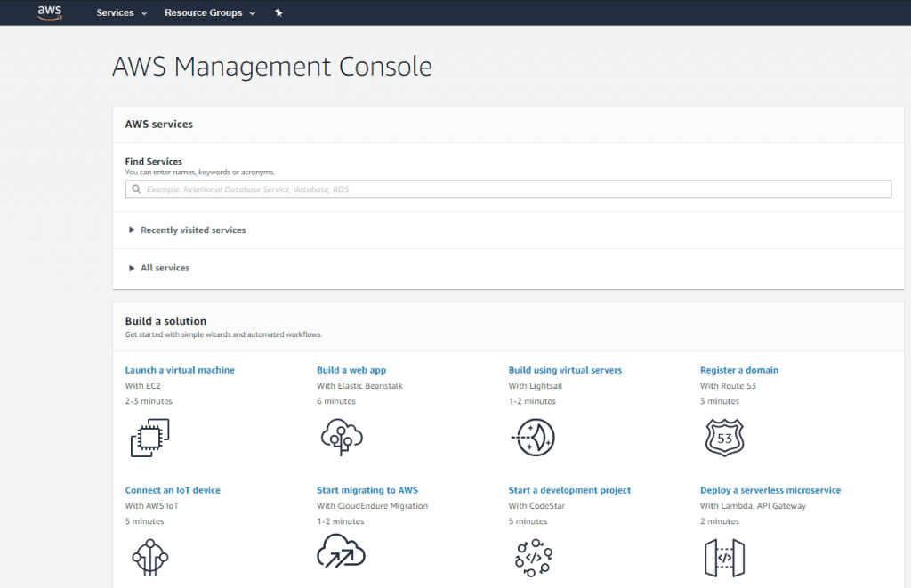This screenshot has width=911, height=588.
Task: Click 'Get started with simple wizards' subtitle
Action: (223, 334)
